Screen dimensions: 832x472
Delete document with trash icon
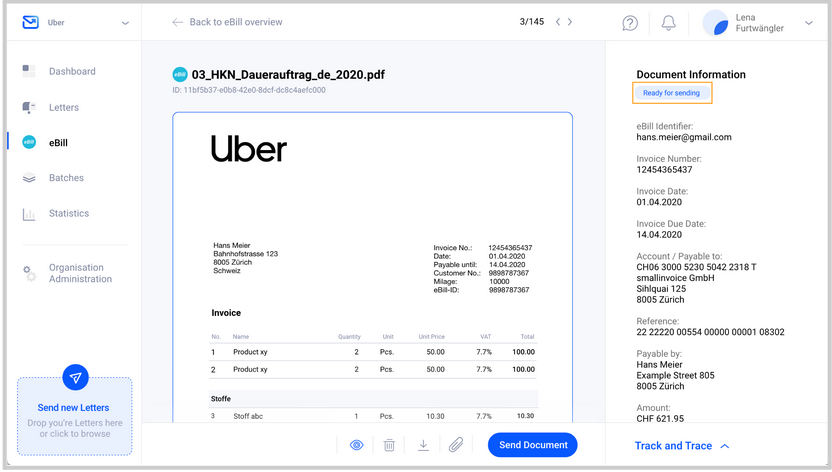[x=389, y=445]
